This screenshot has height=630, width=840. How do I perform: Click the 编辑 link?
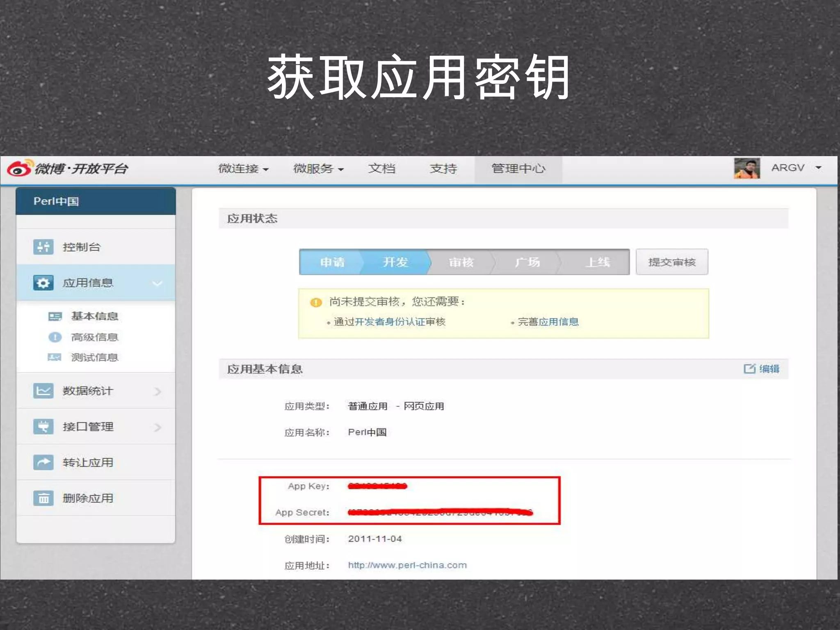[769, 368]
